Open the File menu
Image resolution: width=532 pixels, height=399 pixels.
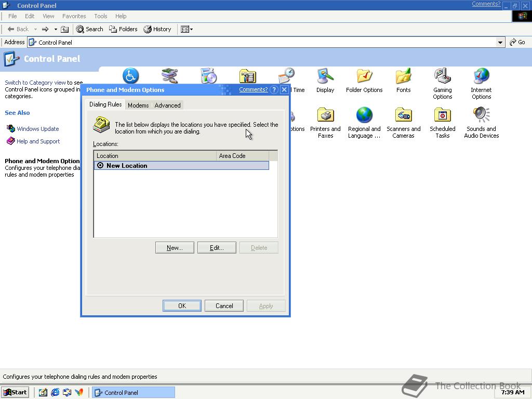12,16
